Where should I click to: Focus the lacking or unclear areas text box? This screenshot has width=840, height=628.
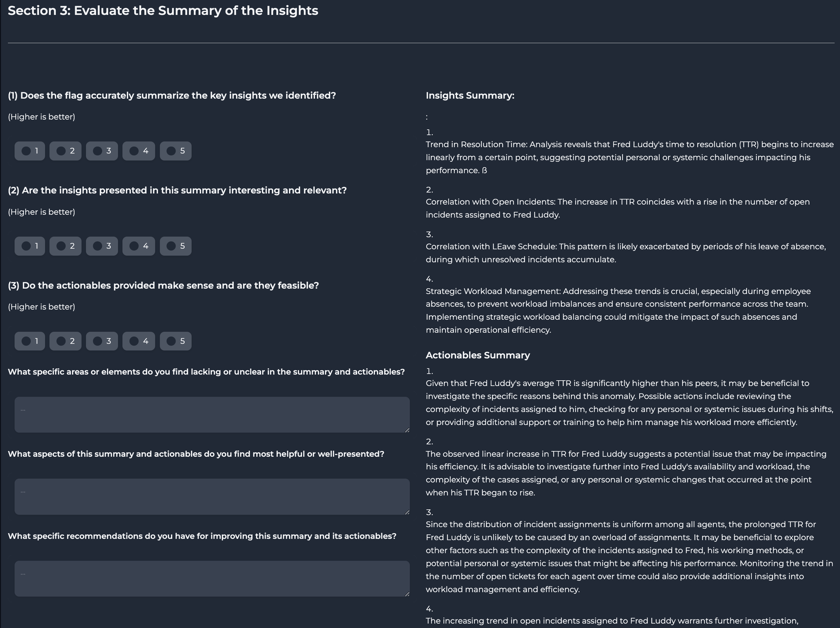point(212,415)
